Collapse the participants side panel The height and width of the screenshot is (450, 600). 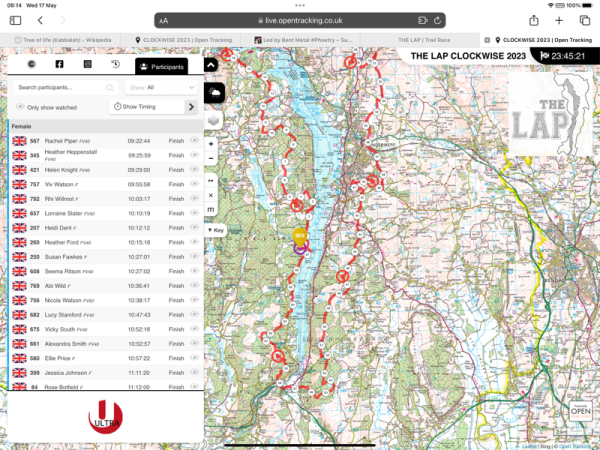pyautogui.click(x=211, y=64)
